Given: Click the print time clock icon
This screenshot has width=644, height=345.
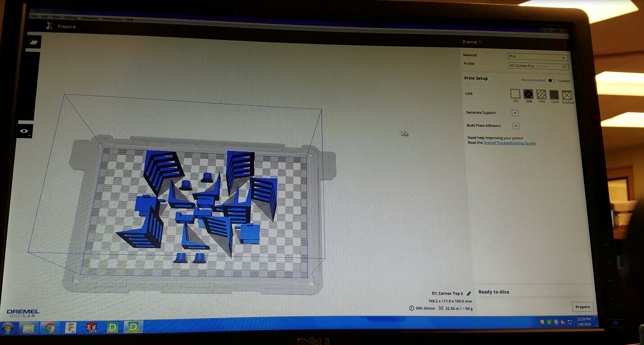Looking at the screenshot, I should [411, 308].
